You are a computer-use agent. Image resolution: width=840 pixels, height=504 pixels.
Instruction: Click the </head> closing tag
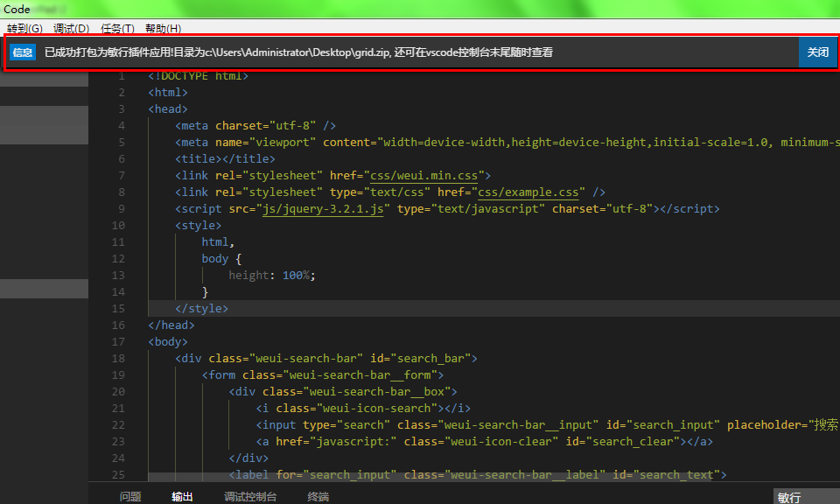click(171, 325)
